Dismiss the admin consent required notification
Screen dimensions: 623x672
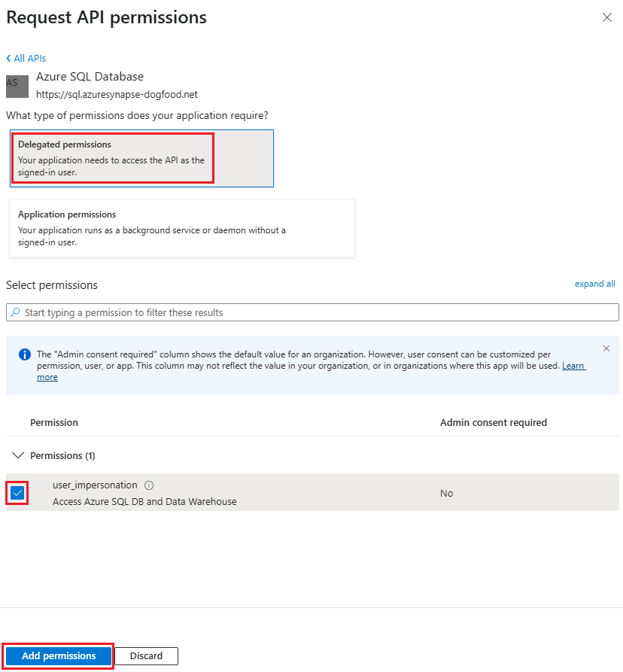[606, 348]
